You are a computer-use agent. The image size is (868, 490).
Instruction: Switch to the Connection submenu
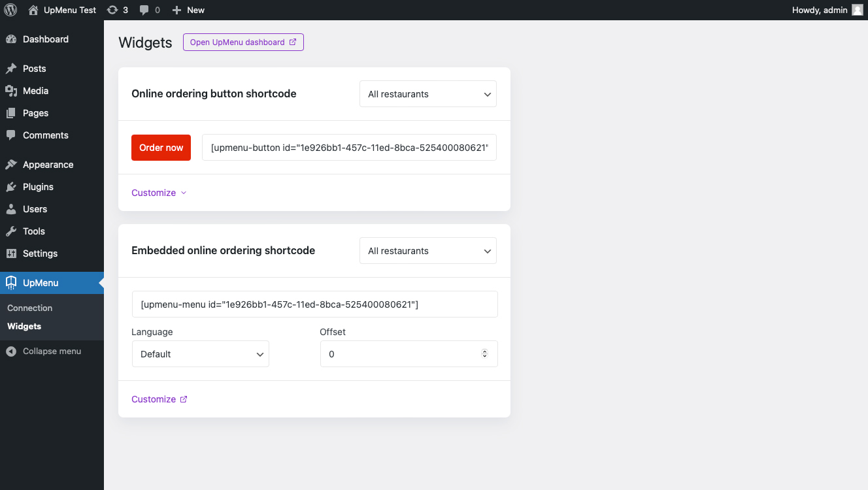point(29,308)
